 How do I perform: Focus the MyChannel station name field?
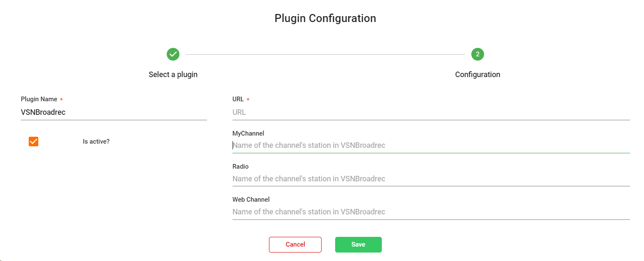pos(431,145)
